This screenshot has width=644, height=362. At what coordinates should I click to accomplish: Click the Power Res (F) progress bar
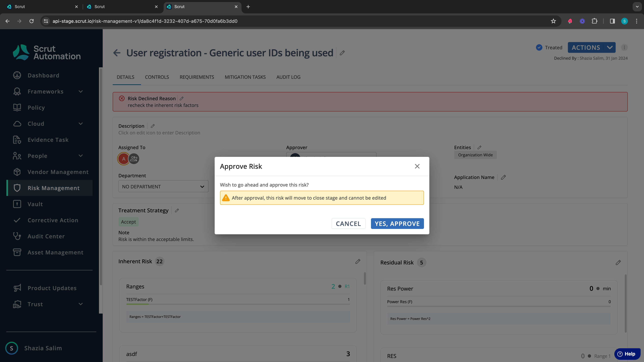[499, 306]
